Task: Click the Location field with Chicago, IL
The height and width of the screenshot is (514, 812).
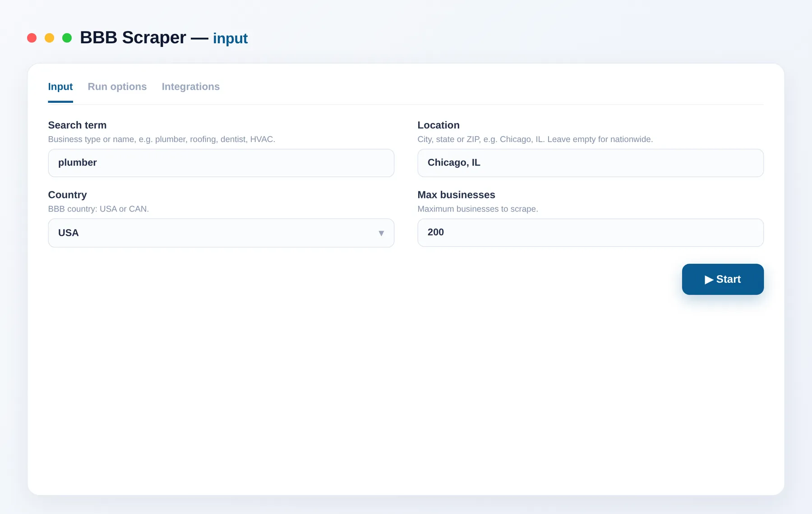Action: tap(591, 163)
